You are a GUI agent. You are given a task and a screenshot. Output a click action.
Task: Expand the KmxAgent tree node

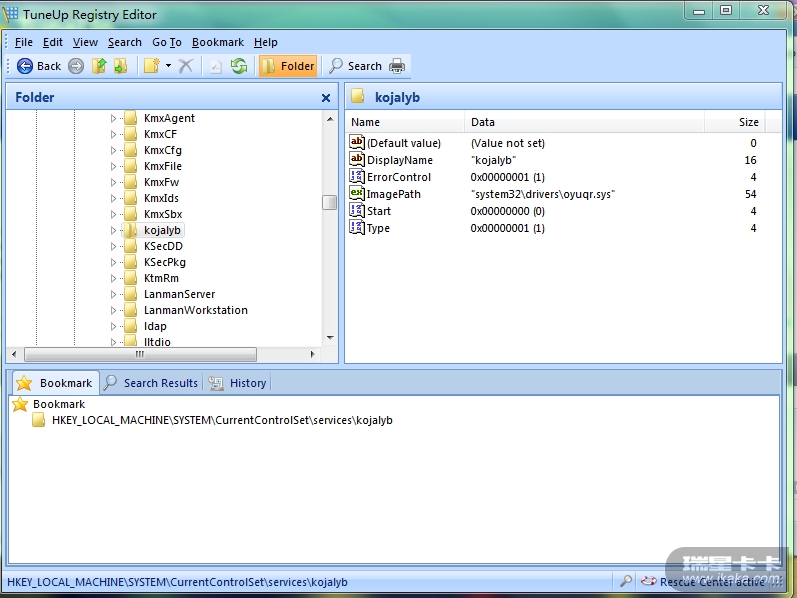pyautogui.click(x=113, y=118)
